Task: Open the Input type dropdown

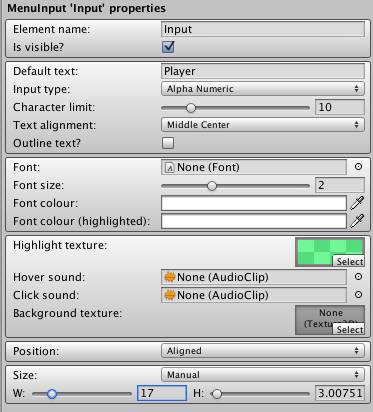Action: [263, 89]
